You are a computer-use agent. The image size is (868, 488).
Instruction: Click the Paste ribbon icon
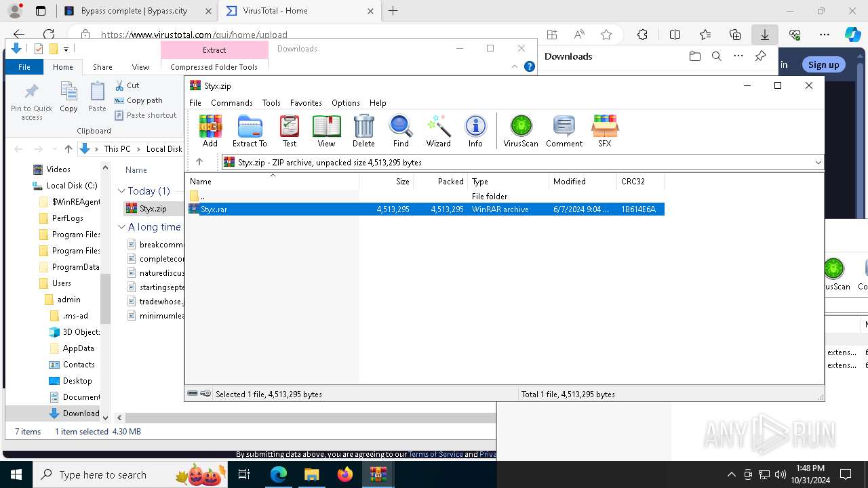tap(97, 97)
